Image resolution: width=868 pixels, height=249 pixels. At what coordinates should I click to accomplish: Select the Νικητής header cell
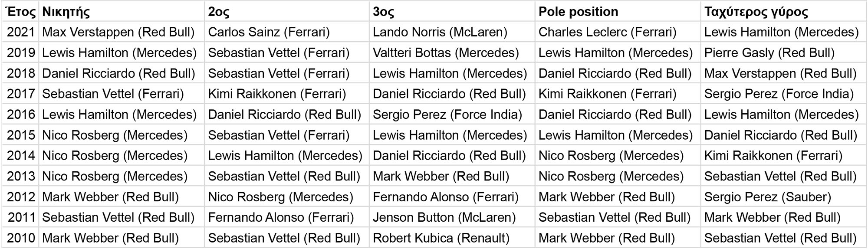122,12
